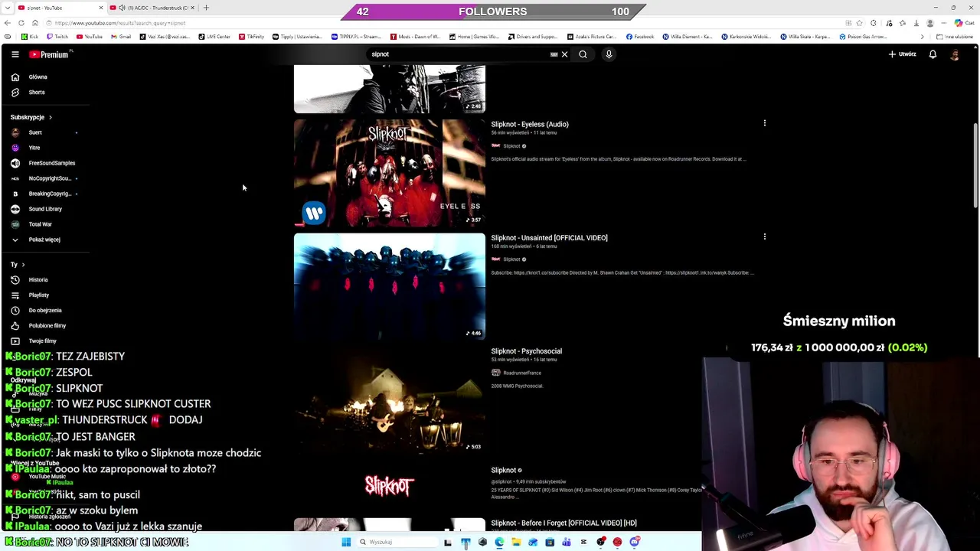Viewport: 980px width, 551px height.
Task: Open the Gmail bookmark
Action: [x=121, y=37]
